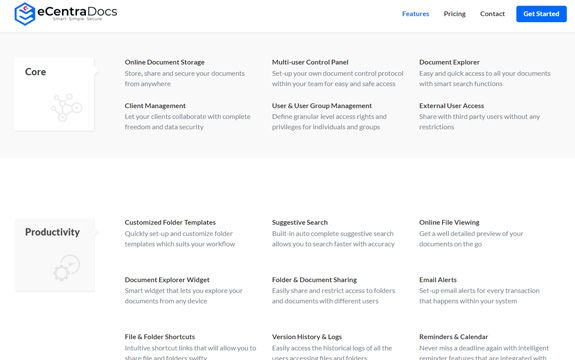Click 'Never miss a deadline again' text
Viewport: 575px width, 360px height.
[x=461, y=348]
